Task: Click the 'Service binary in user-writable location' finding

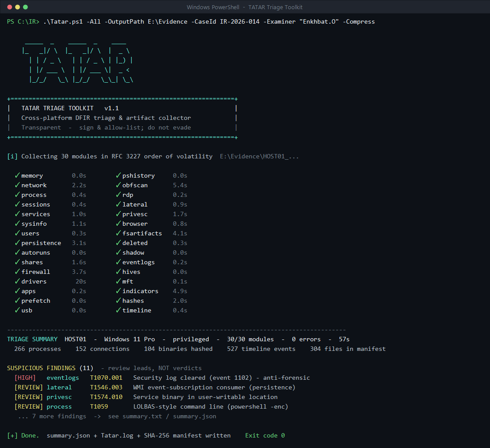Action: pos(205,397)
